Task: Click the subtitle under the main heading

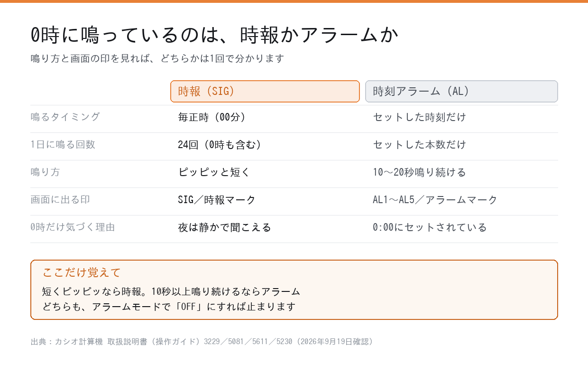Action: [157, 58]
